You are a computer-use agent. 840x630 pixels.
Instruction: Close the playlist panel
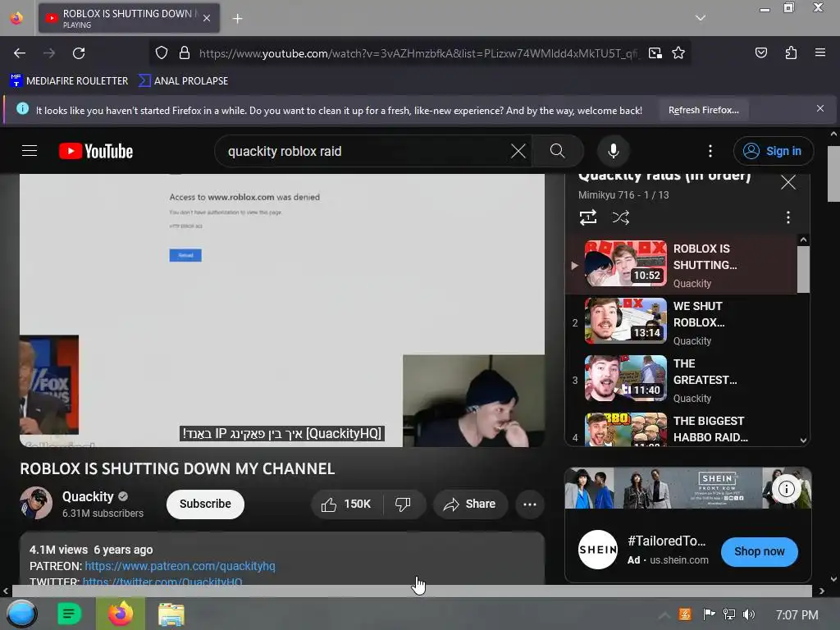tap(788, 182)
